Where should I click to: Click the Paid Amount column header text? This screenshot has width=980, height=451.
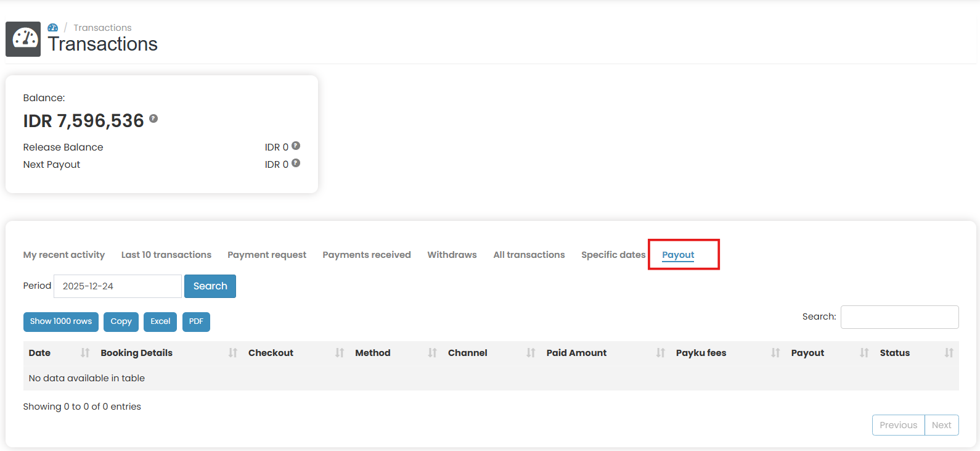576,353
